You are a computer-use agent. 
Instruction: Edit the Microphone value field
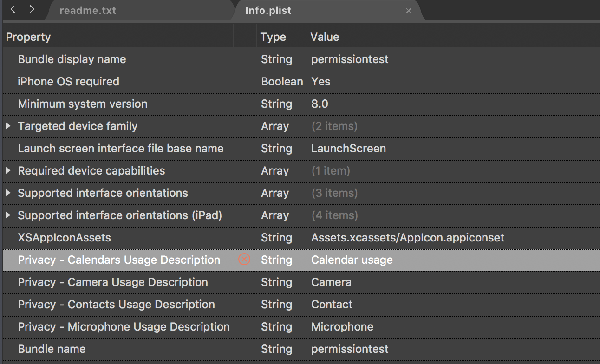[x=342, y=327]
